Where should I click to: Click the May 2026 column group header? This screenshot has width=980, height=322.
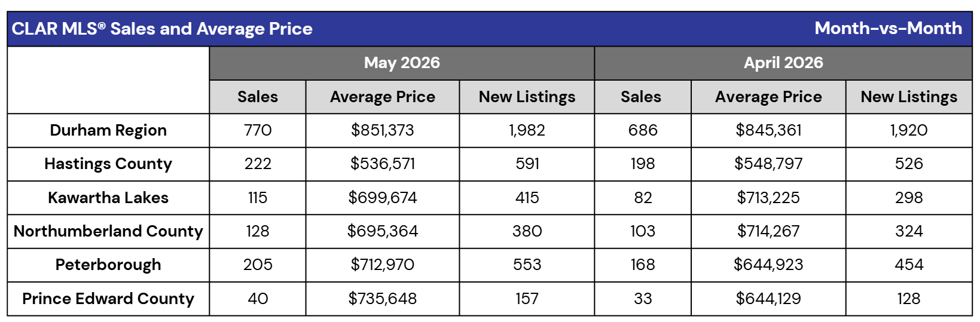click(402, 63)
